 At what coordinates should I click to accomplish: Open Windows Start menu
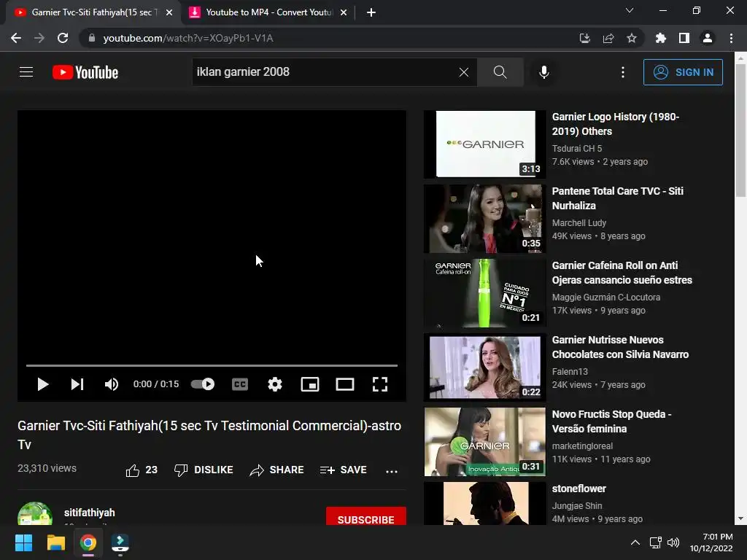pyautogui.click(x=23, y=542)
